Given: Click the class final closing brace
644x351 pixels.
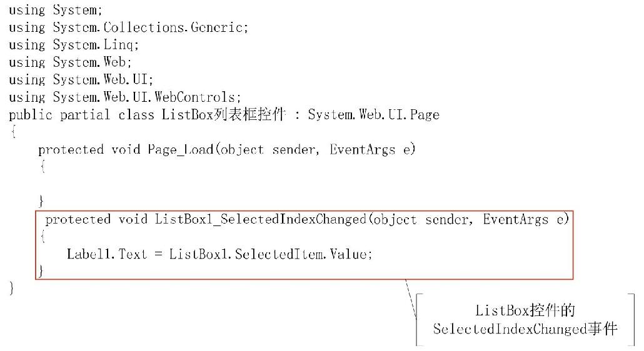Looking at the screenshot, I should click(11, 289).
